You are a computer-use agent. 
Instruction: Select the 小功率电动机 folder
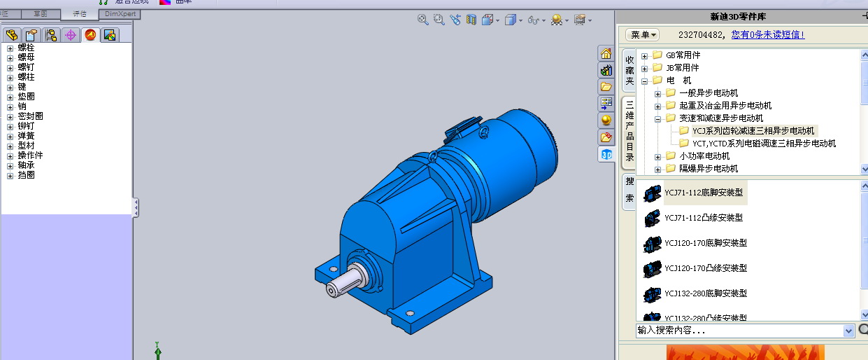(x=704, y=156)
